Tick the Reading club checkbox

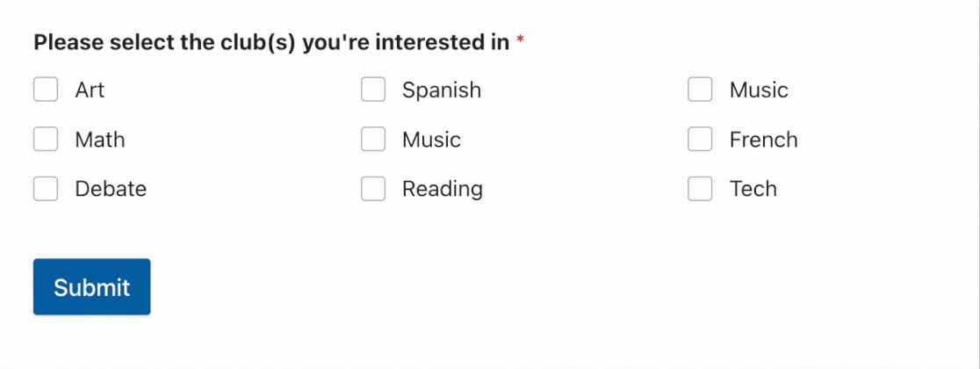(373, 189)
